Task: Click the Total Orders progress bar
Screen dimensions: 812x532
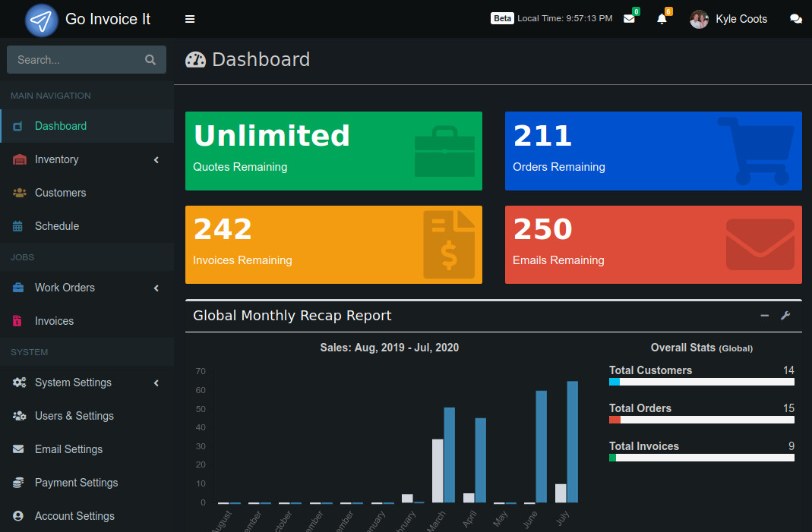Action: click(701, 420)
